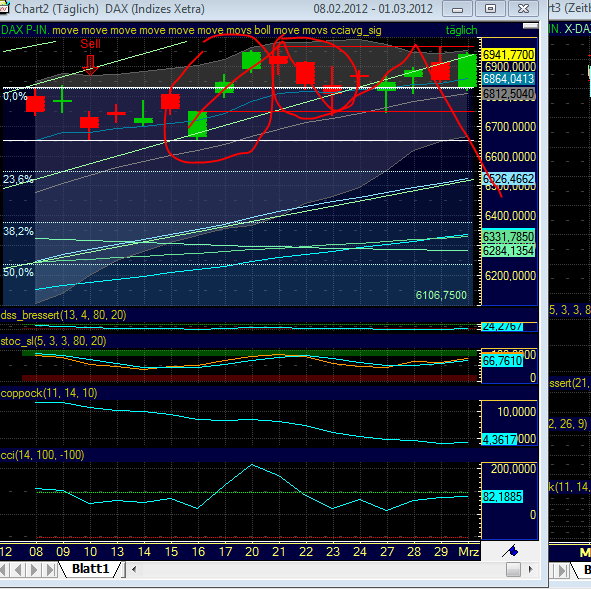Screen dimensions: 591x589
Task: Click the small white pane bar next to täglich
Action: click(x=530, y=26)
